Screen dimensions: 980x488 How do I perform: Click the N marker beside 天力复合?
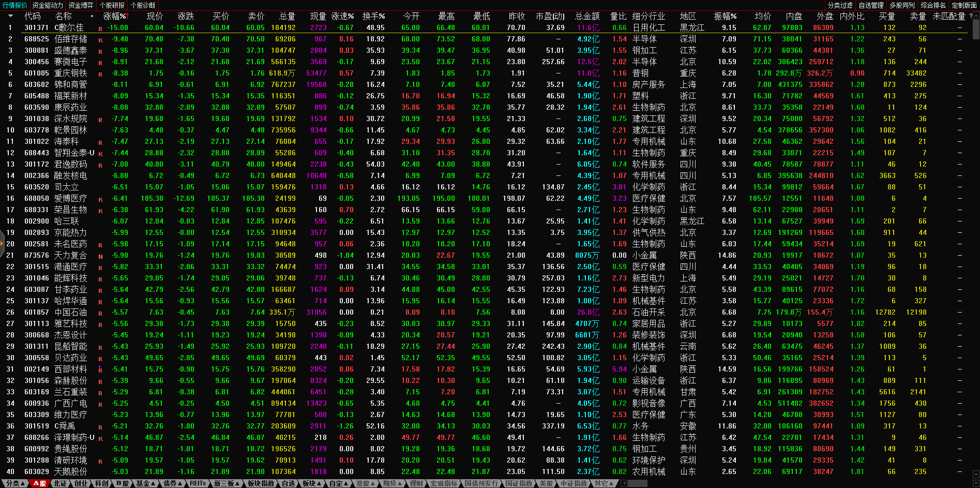(x=100, y=256)
